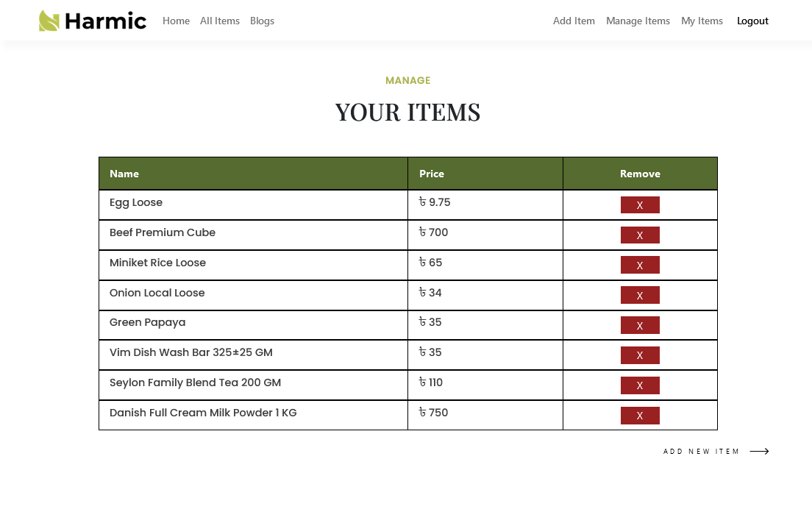The height and width of the screenshot is (523, 812).
Task: Click the Add New Item link
Action: (x=701, y=452)
